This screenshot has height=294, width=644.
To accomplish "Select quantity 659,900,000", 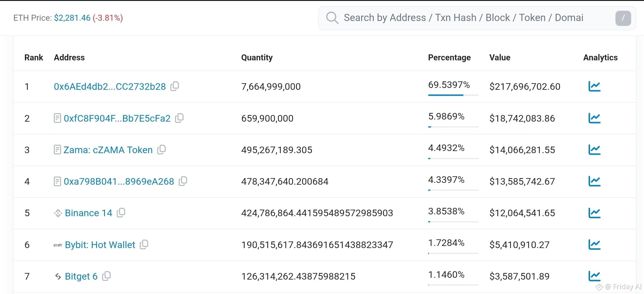I will click(267, 118).
